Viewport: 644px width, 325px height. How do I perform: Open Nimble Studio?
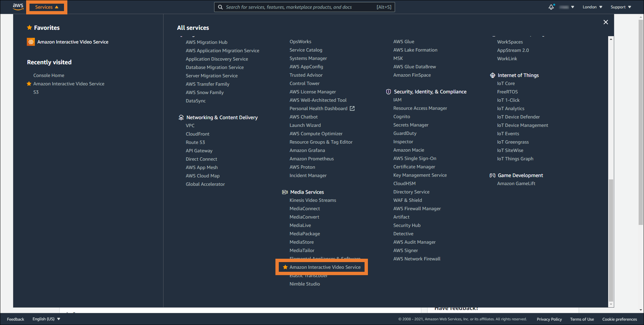(305, 284)
